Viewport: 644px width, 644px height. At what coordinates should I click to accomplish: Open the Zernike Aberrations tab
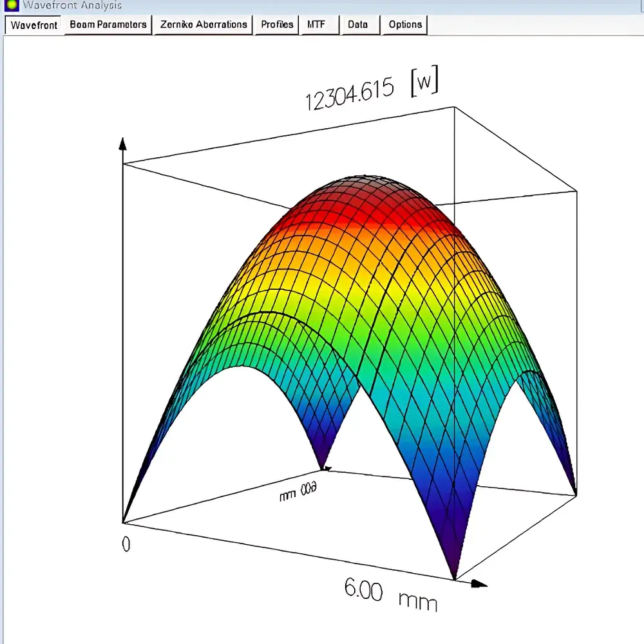pos(204,24)
